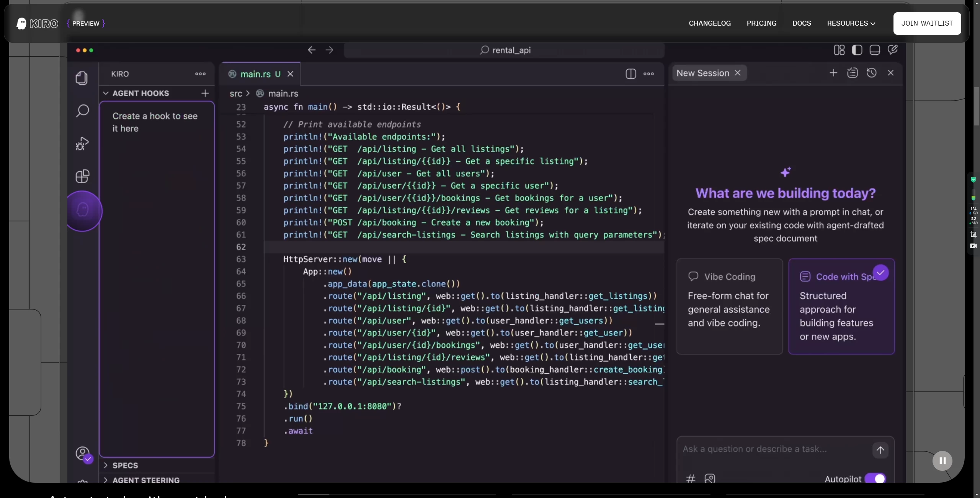Open PRICING in top navigation
Image resolution: width=980 pixels, height=498 pixels.
coord(761,23)
